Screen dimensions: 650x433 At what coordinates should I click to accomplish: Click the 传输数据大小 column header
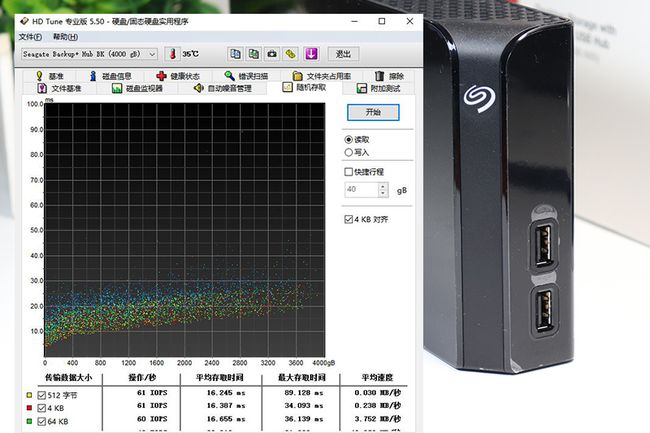68,377
